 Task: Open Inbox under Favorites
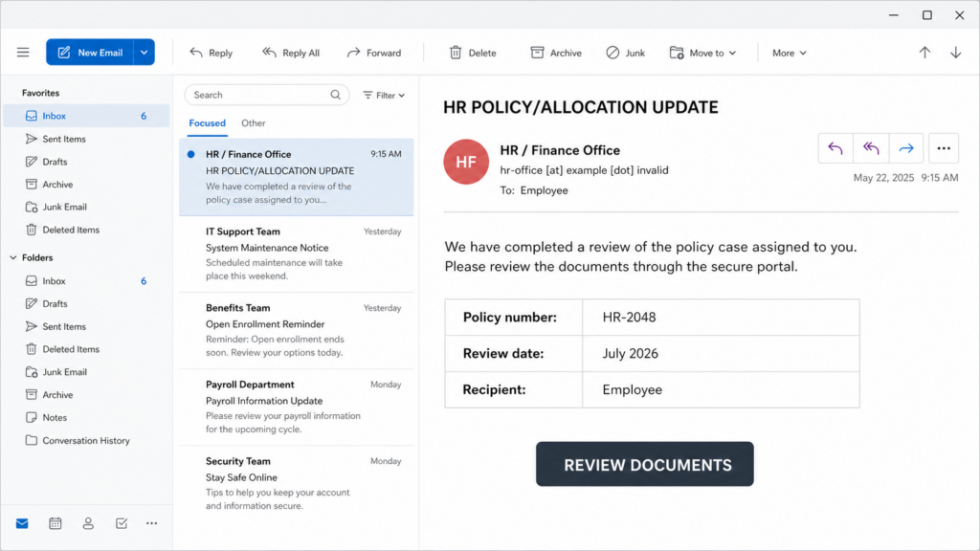(x=86, y=116)
